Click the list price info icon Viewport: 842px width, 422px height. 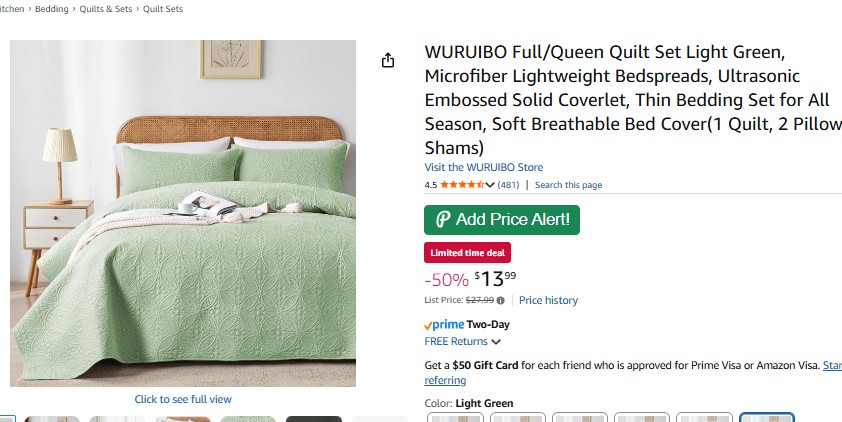click(x=501, y=300)
